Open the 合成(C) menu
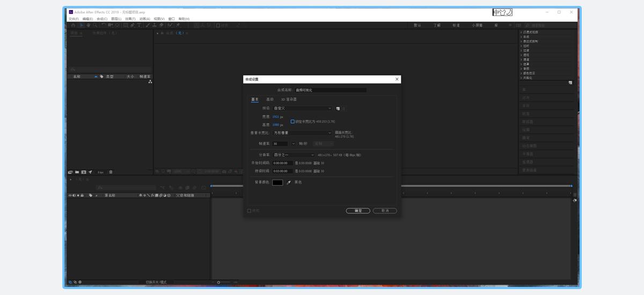The height and width of the screenshot is (295, 644). pyautogui.click(x=102, y=19)
